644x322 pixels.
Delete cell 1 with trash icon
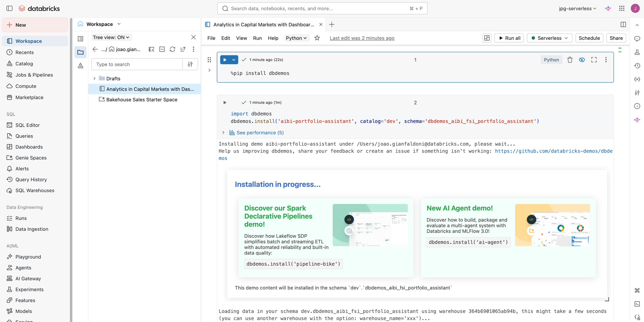570,60
